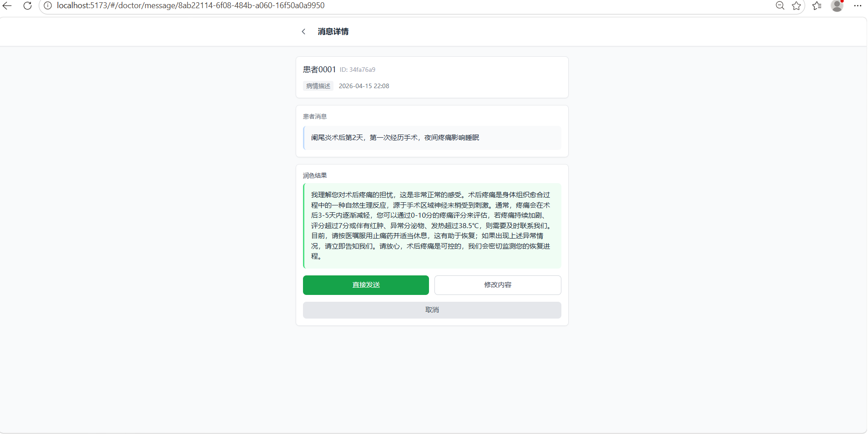
Task: Click the 病情描述 tag
Action: click(318, 86)
